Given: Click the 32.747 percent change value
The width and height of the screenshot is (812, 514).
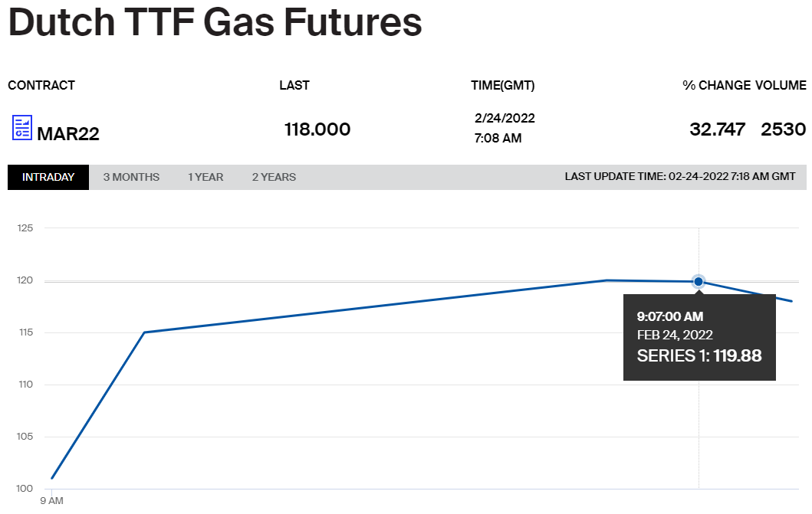Looking at the screenshot, I should [x=717, y=129].
